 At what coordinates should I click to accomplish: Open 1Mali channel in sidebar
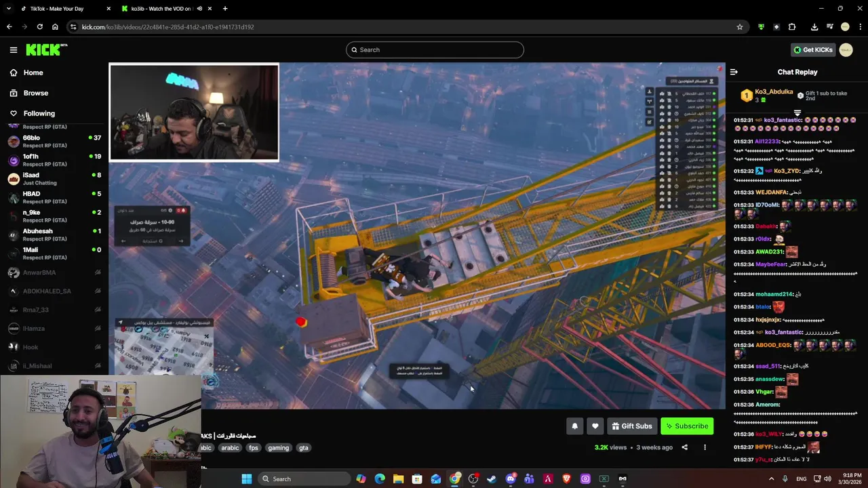pos(54,253)
